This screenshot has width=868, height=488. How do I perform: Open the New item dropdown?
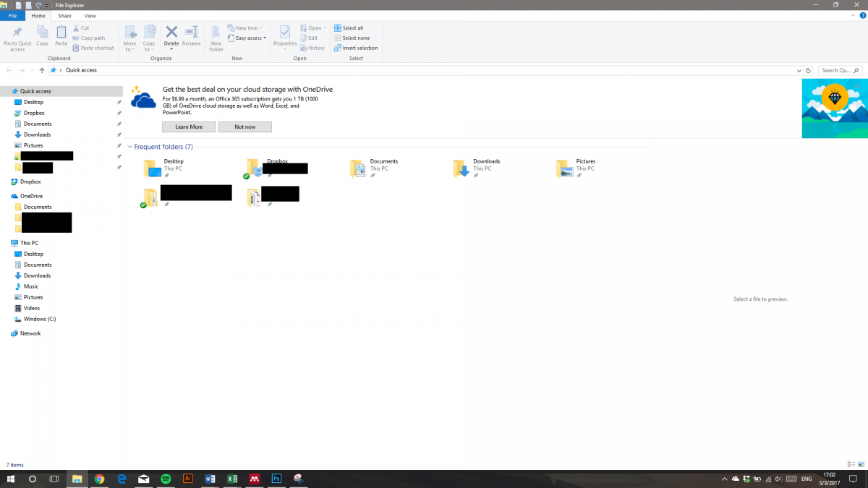point(245,27)
